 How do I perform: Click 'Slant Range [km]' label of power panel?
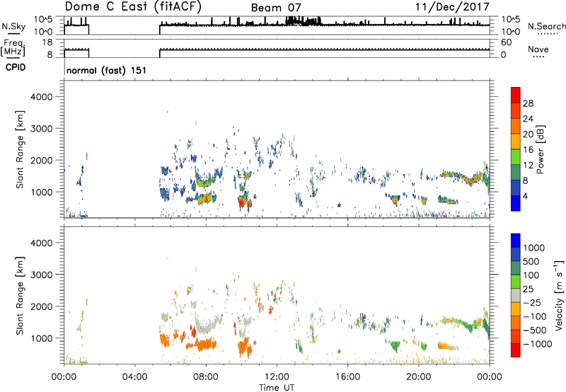point(20,149)
